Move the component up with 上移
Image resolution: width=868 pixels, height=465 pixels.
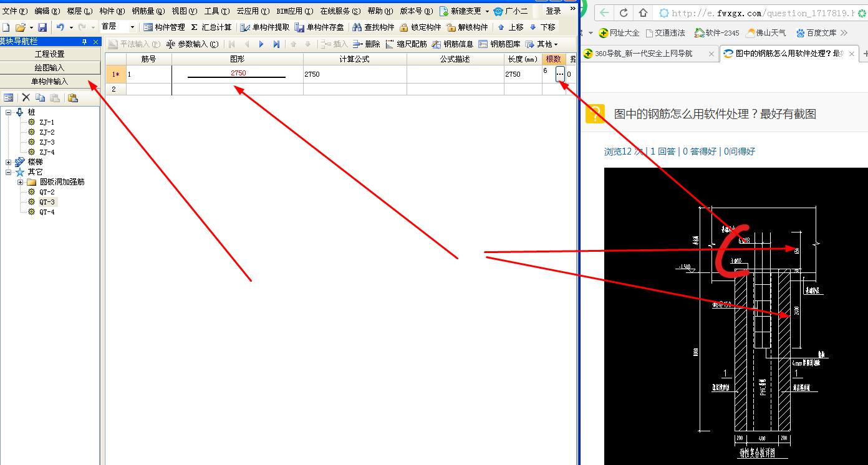[510, 27]
